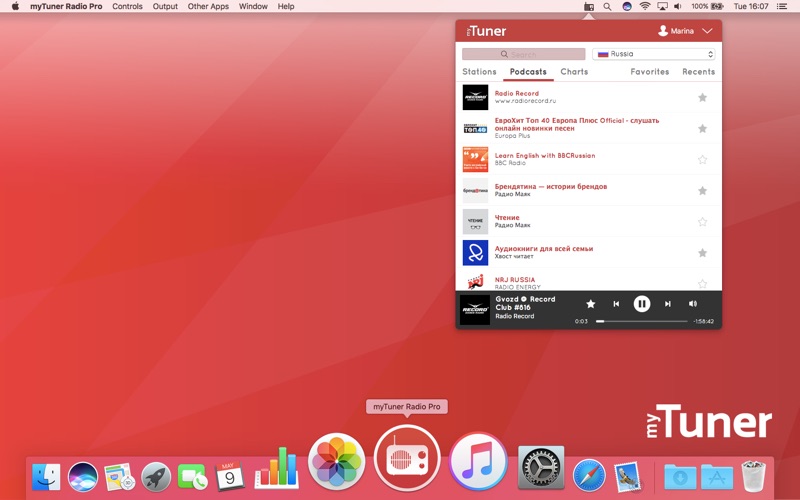Open the myTuner Radio Pro app menu
The height and width of the screenshot is (500, 800).
(66, 6)
